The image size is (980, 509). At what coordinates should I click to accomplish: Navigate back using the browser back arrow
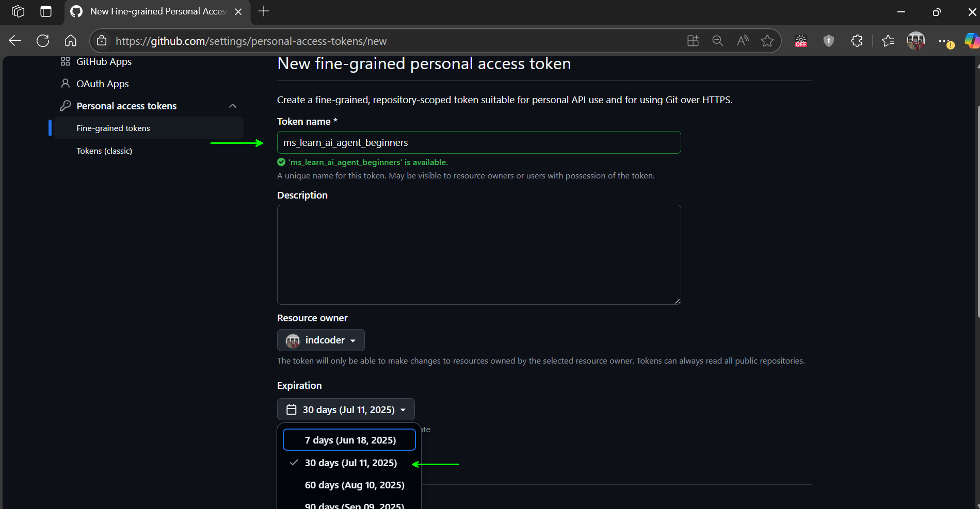coord(15,41)
